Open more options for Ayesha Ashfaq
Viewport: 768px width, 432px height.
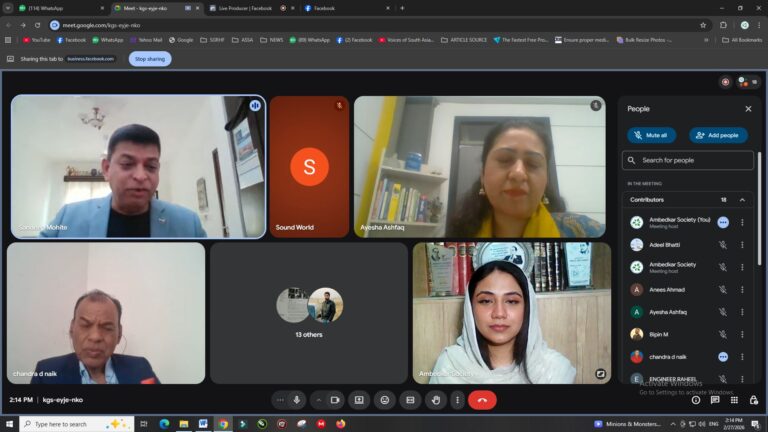pos(742,311)
